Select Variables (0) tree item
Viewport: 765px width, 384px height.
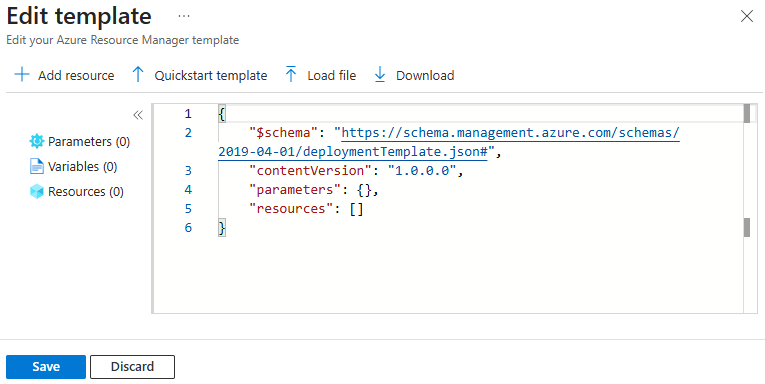(82, 166)
